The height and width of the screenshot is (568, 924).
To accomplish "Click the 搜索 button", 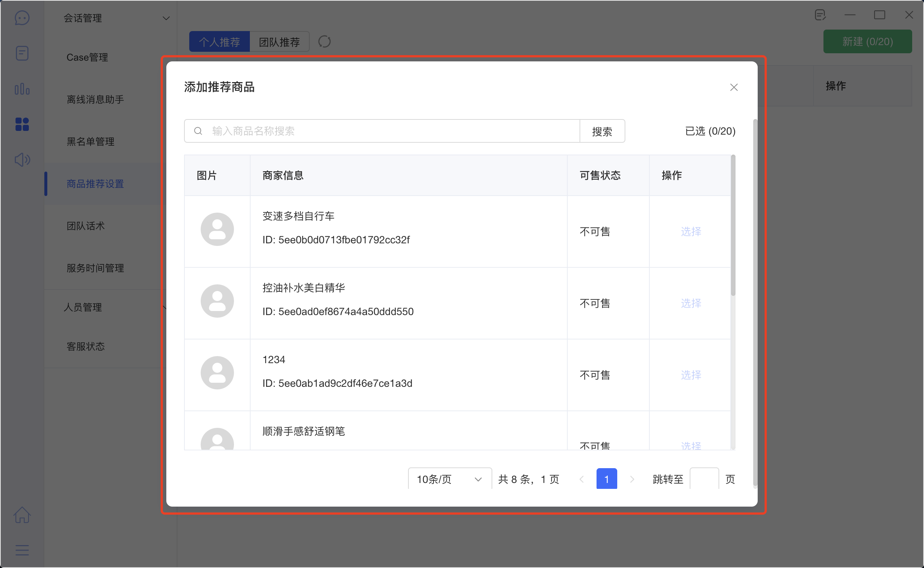I will 602,131.
